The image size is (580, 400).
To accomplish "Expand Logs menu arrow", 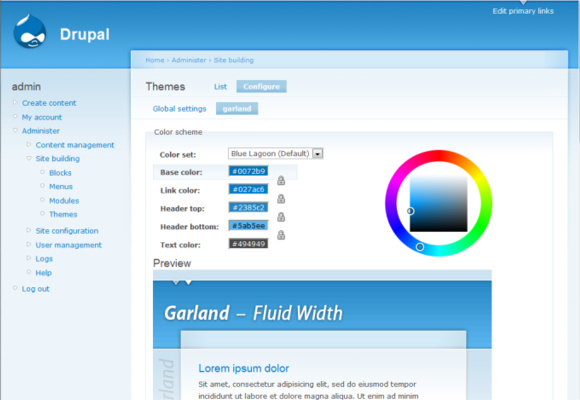I will (29, 258).
